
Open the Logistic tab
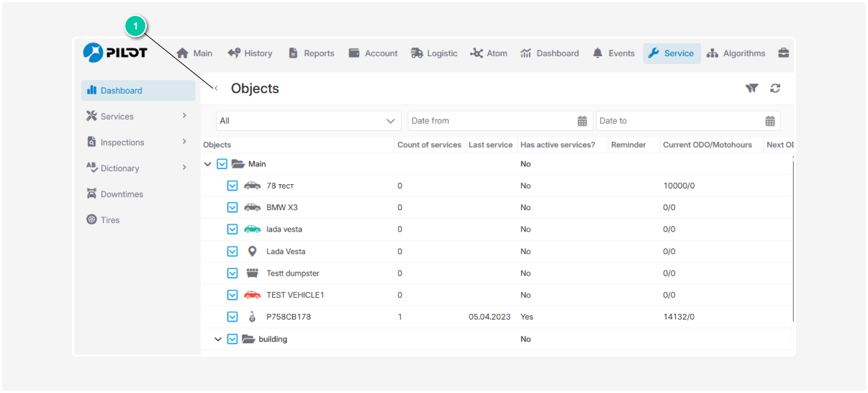tap(434, 53)
